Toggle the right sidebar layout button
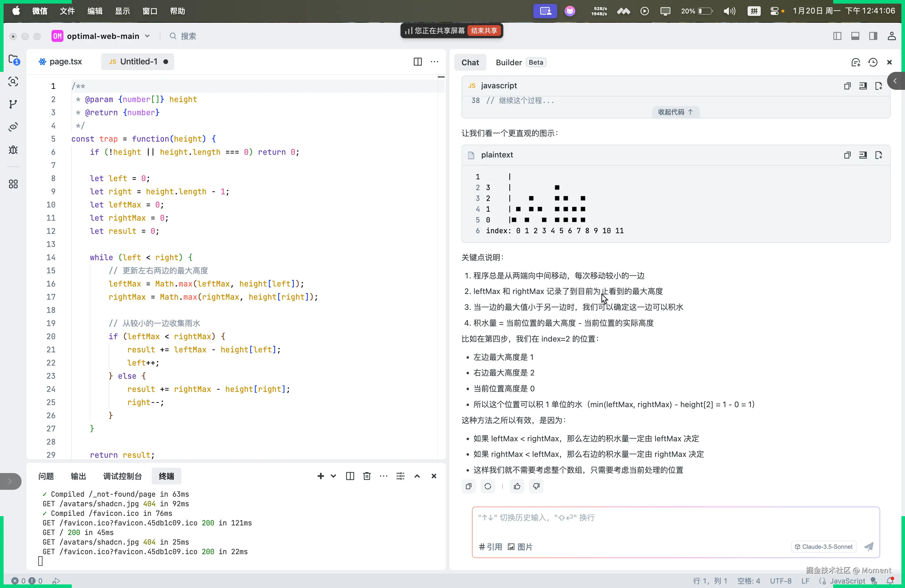Viewport: 905px width, 588px height. 873,36
